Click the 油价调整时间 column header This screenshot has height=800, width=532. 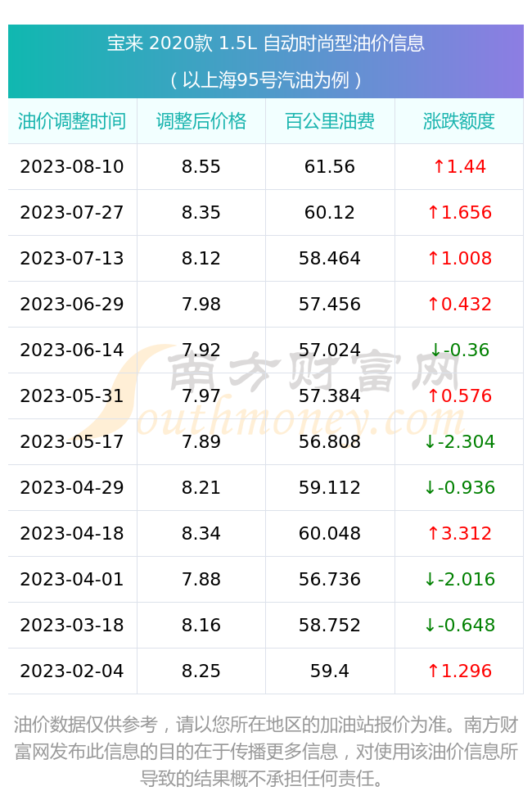72,121
